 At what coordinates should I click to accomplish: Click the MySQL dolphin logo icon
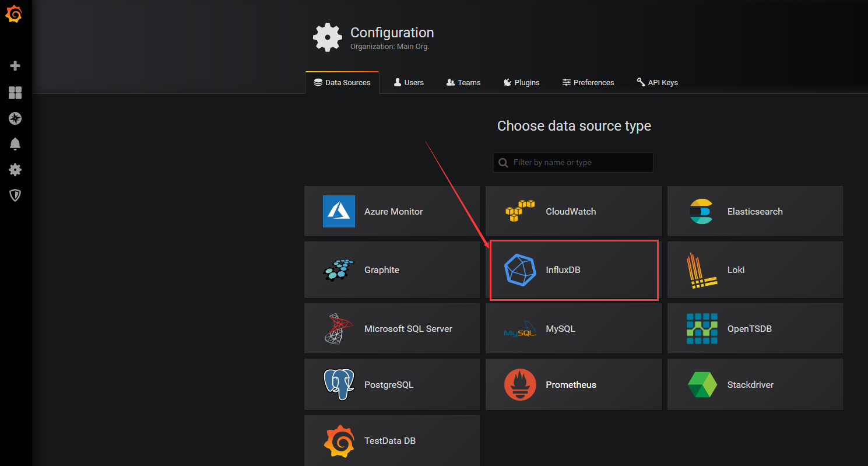(520, 329)
